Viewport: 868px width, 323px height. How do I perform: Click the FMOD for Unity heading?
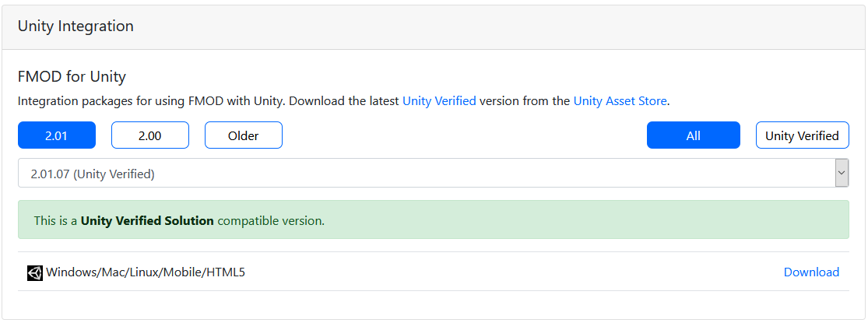coord(72,76)
